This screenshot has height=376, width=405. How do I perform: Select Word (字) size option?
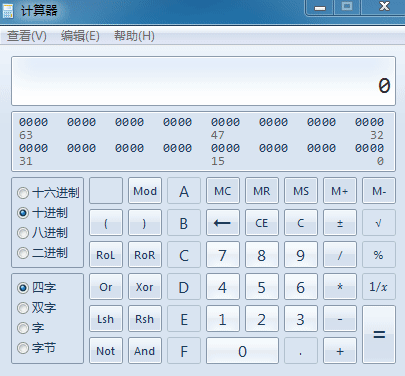tap(31, 328)
